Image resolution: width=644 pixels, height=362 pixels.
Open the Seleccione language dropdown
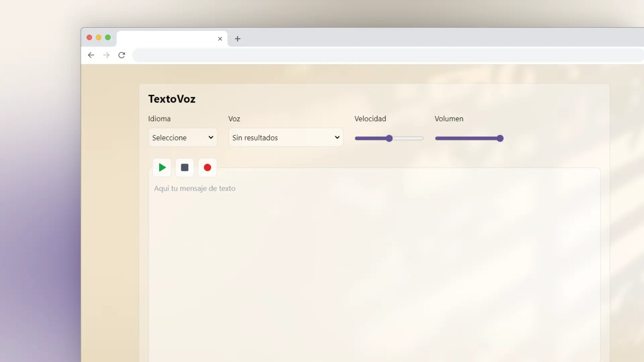pyautogui.click(x=182, y=137)
